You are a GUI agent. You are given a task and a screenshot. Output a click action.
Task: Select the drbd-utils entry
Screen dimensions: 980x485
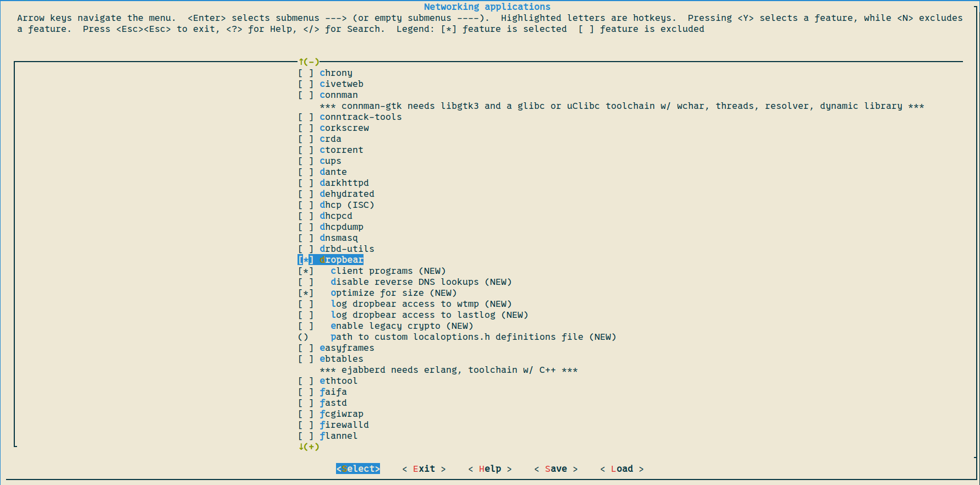[x=336, y=249]
